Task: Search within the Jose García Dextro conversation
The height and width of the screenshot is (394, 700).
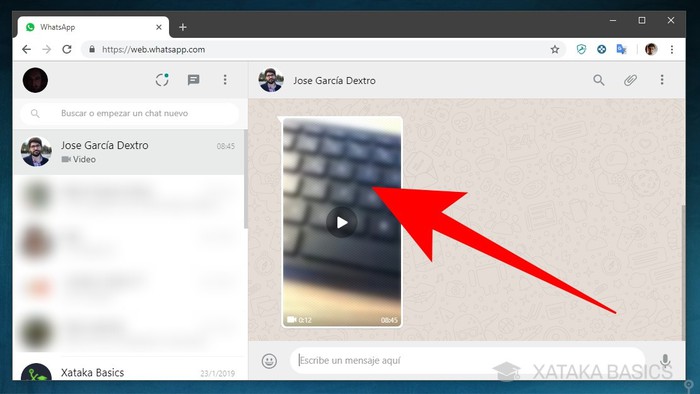Action: (x=599, y=80)
